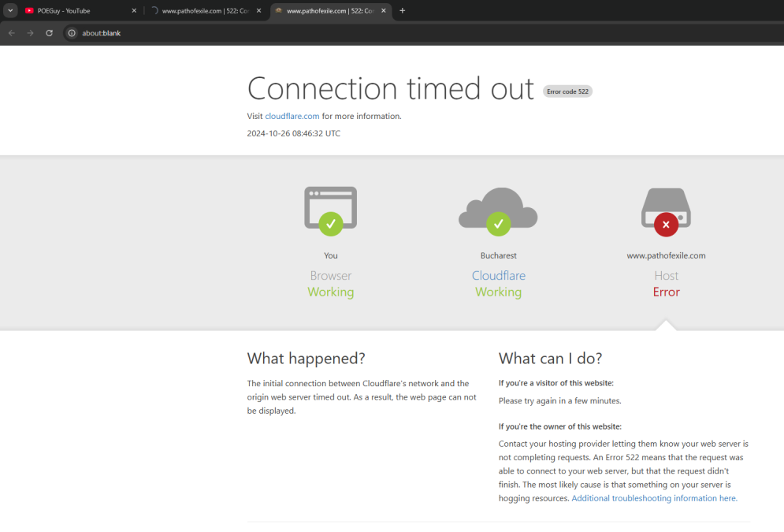Click If you're the owner of this website
The image size is (784, 532).
click(560, 426)
